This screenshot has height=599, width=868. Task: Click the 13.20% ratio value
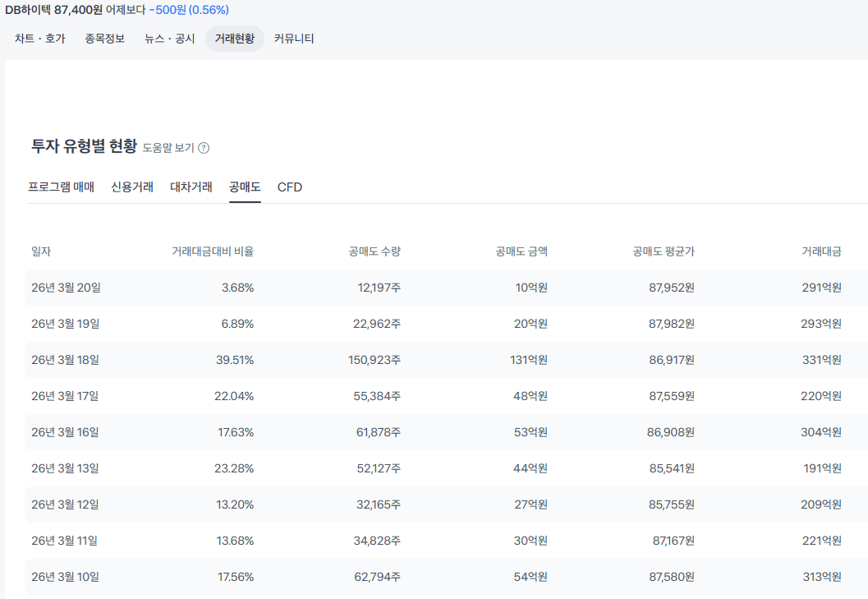[235, 505]
